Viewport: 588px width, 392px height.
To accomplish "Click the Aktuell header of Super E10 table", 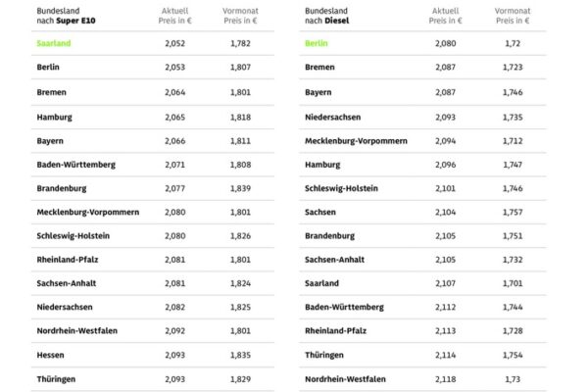I will coord(174,16).
